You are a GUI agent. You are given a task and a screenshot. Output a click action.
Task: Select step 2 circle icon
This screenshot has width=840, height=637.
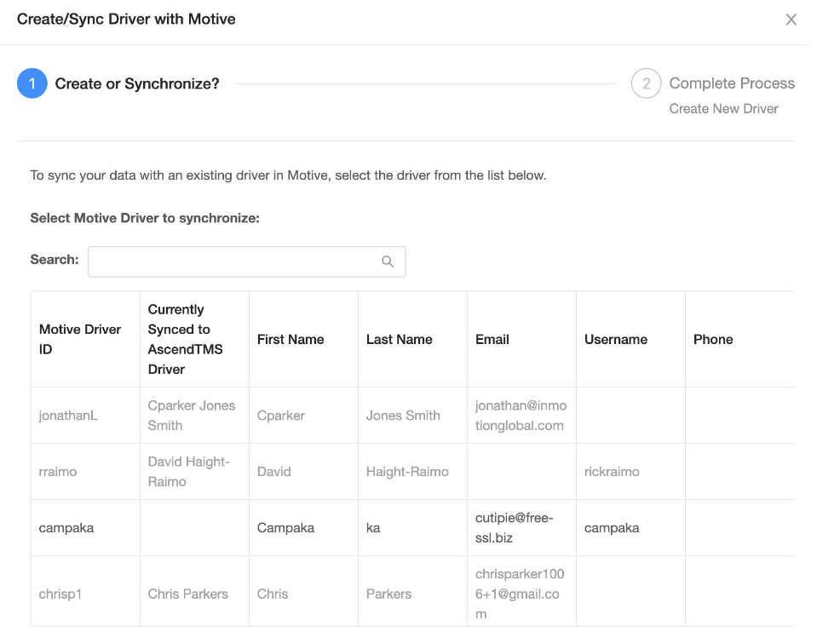click(x=646, y=83)
